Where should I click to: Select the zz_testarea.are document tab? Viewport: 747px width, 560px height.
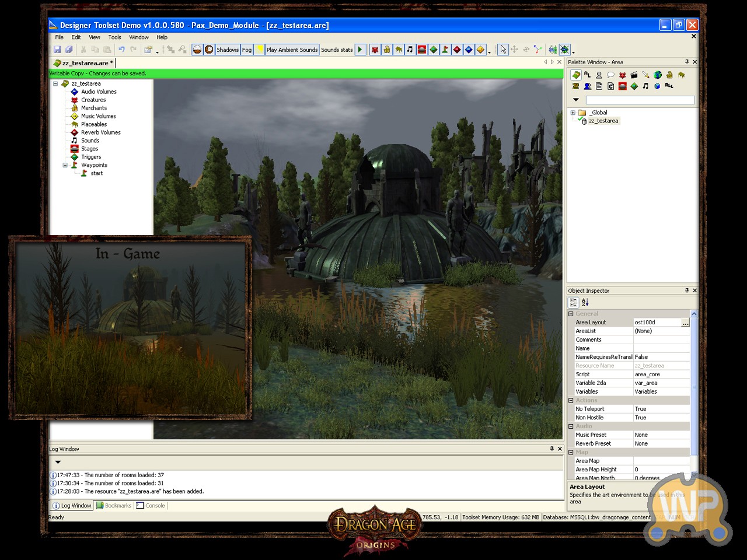(x=83, y=63)
